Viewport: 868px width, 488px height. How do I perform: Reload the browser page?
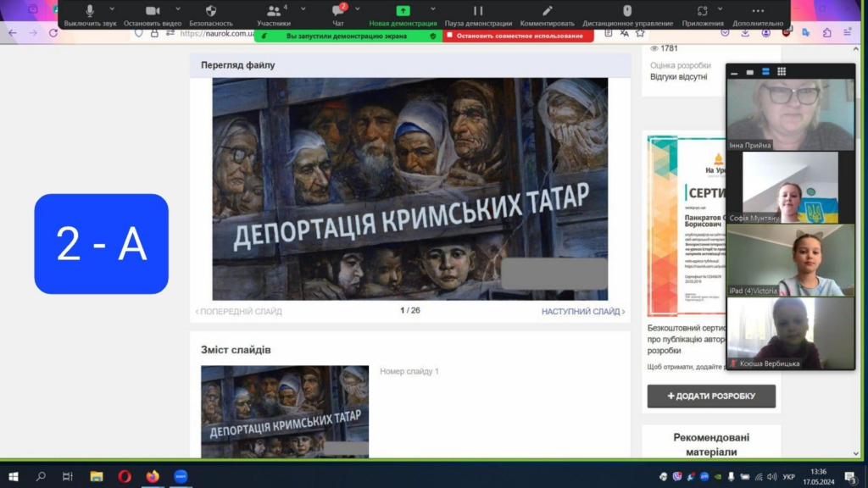(x=53, y=33)
